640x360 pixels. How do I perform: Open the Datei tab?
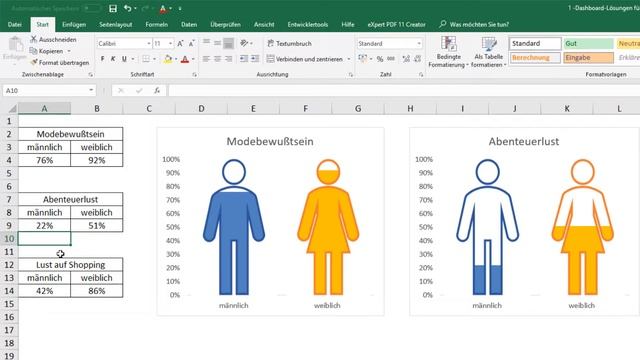click(14, 24)
